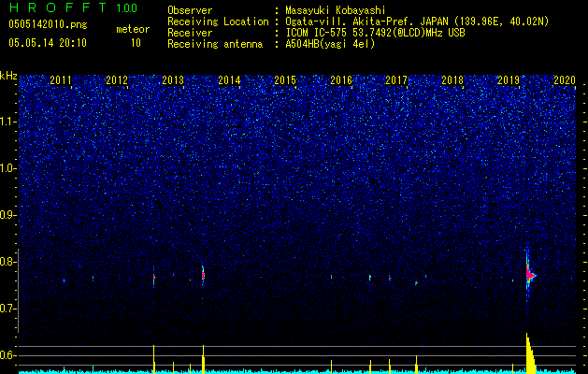
Task: Click the 0.8 kHz frequency label
Action: [7, 262]
